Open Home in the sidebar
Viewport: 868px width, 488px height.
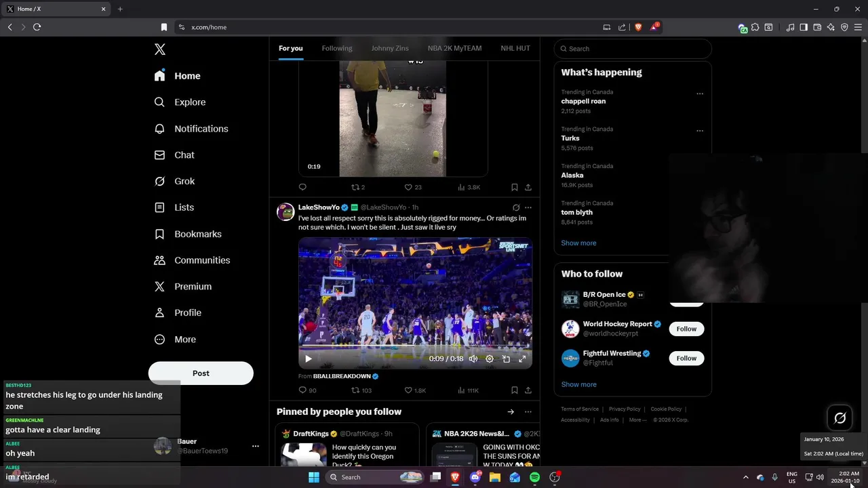(x=178, y=76)
